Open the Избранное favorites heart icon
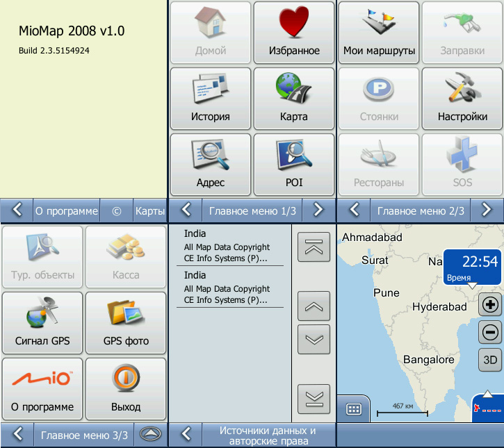This screenshot has width=504, height=448. pos(294,33)
